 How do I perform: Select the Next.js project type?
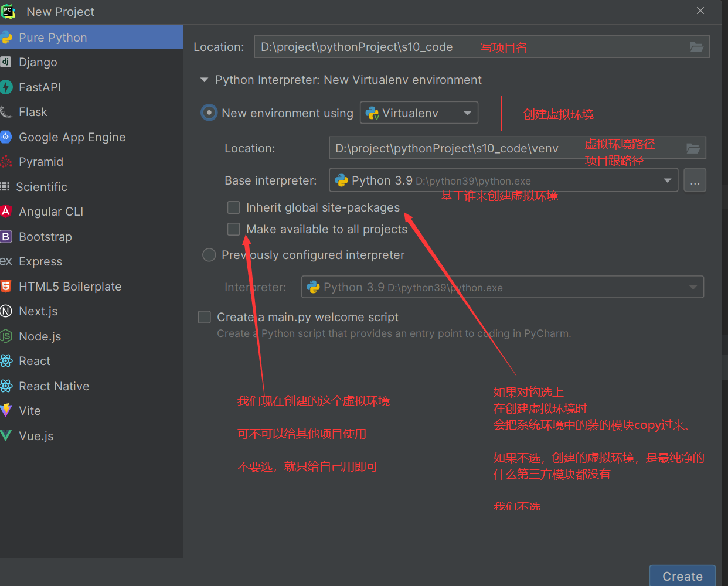[91, 311]
